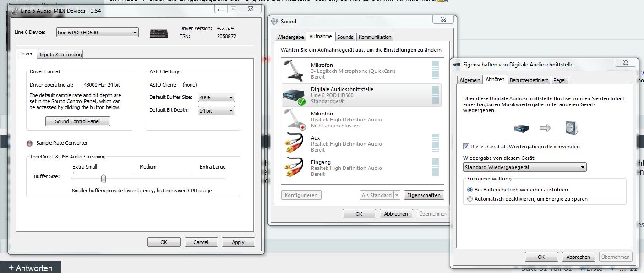Screen dimensions: 644x273
Task: Click the speaker playback icon in Abhören tab
Action: [572, 128]
